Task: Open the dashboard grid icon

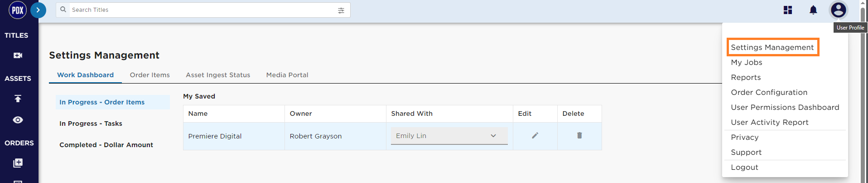Action: 788,10
